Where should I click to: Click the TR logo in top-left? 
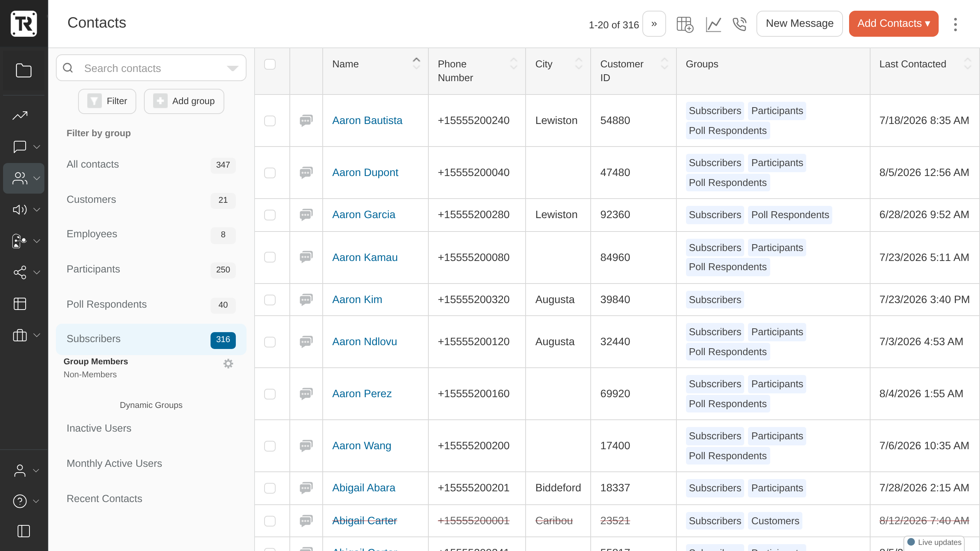pyautogui.click(x=24, y=24)
